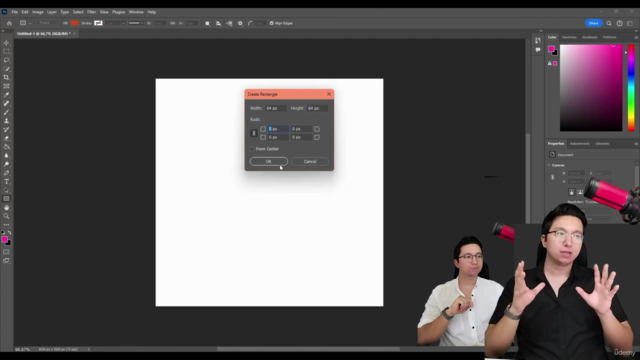Open the Properties panel options menu

(636, 144)
